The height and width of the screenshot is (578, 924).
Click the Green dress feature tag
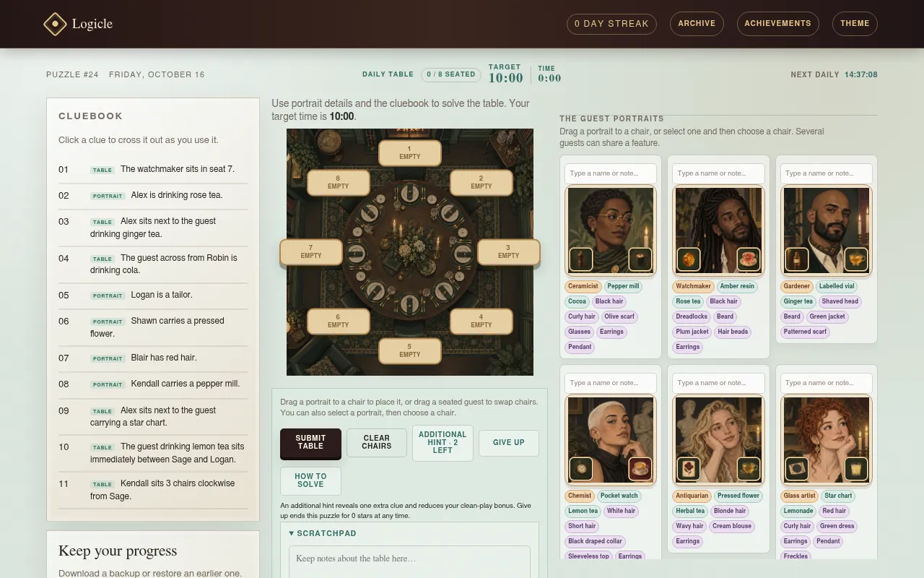click(x=837, y=526)
